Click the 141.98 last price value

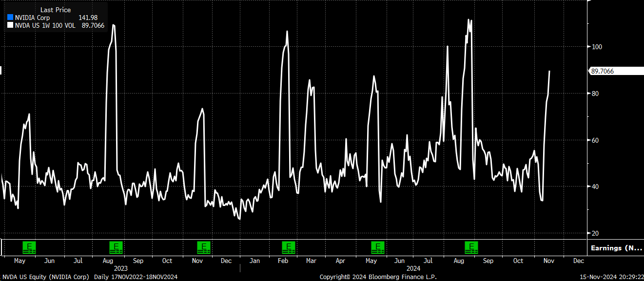point(88,18)
